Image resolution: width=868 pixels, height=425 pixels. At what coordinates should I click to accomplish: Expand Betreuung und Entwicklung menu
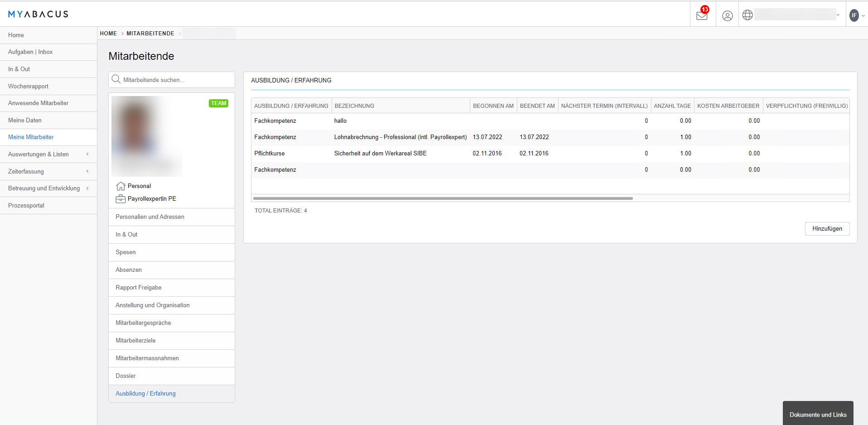(87, 188)
